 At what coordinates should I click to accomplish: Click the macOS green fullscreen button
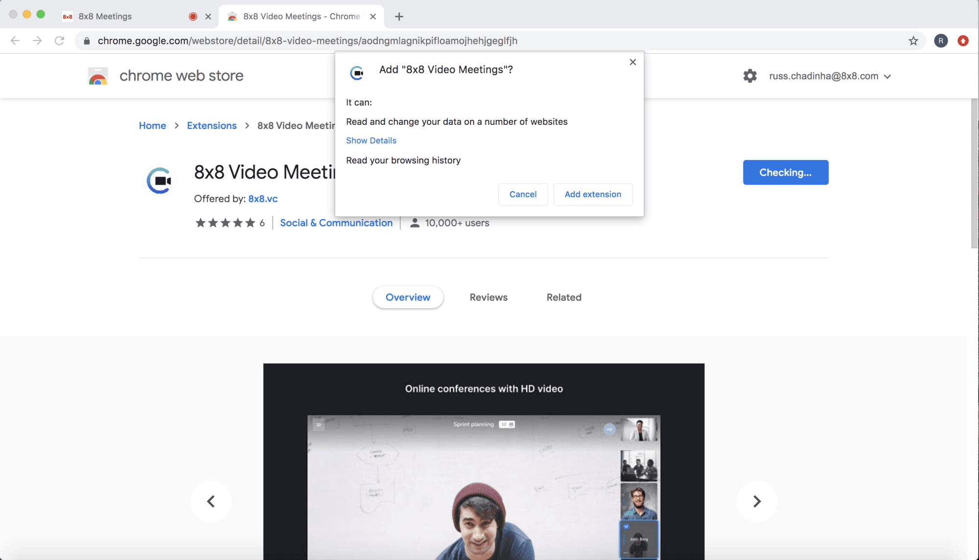[41, 15]
